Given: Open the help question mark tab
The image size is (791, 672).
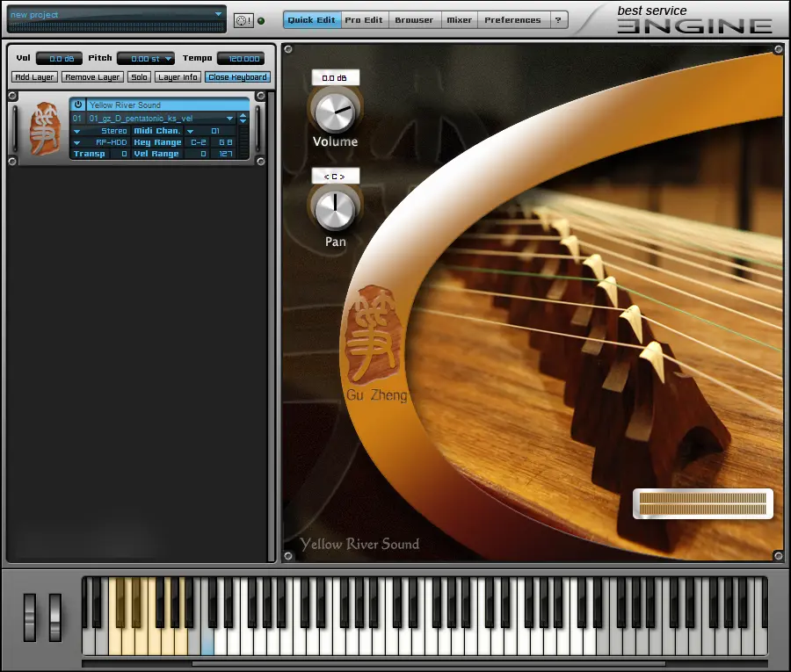Looking at the screenshot, I should point(558,20).
